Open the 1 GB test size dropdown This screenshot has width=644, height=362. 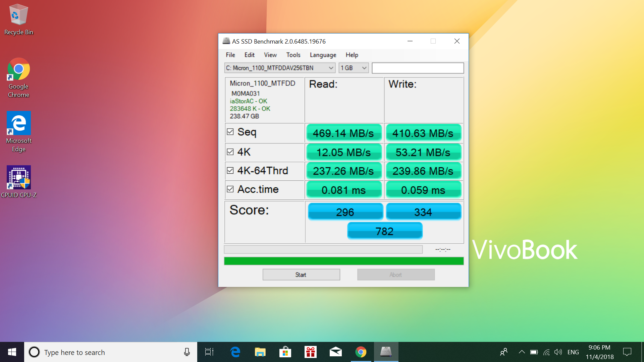click(x=354, y=68)
